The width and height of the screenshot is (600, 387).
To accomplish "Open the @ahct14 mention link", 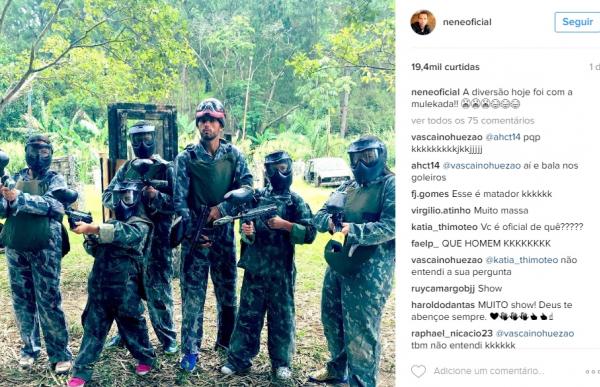I will point(503,137).
